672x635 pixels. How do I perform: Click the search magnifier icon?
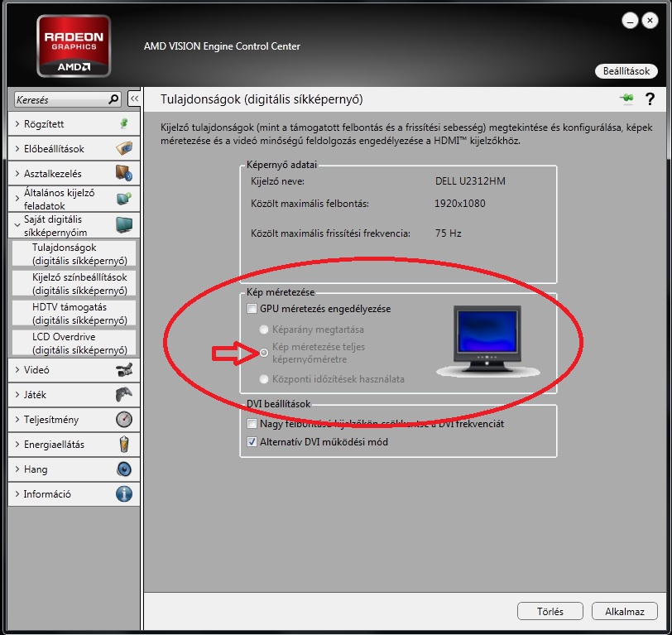(113, 99)
